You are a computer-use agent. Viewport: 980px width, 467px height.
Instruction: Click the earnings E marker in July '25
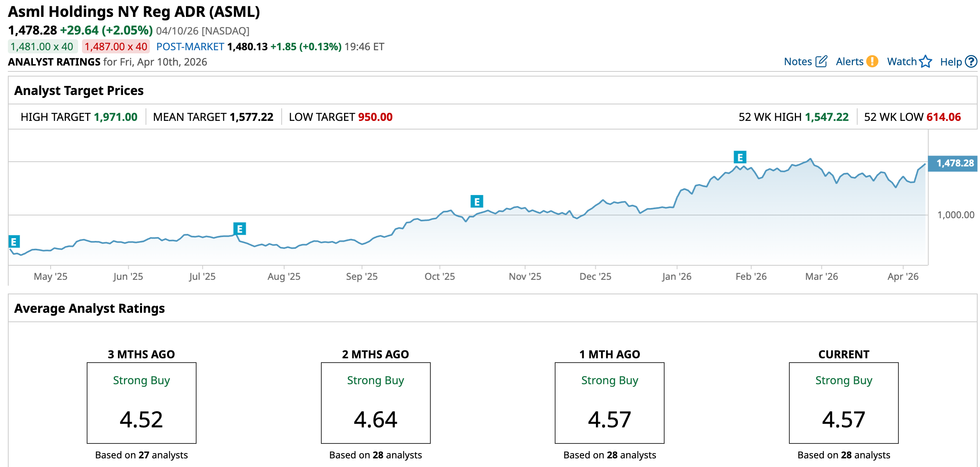(239, 229)
